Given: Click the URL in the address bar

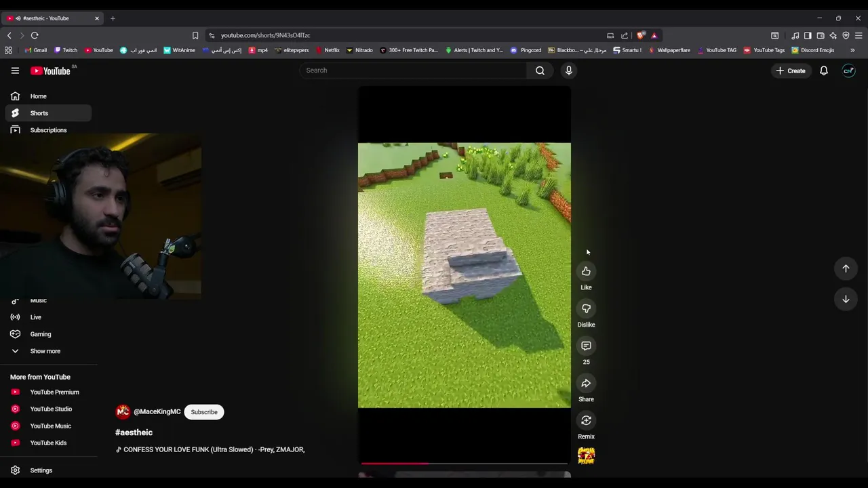Looking at the screenshot, I should (x=265, y=35).
